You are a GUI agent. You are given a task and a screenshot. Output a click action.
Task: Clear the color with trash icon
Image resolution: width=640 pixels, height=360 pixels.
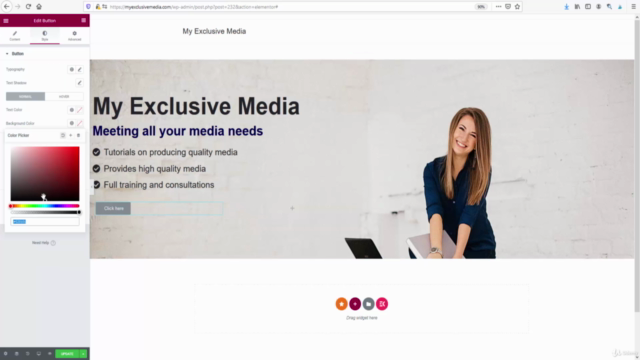click(x=78, y=135)
